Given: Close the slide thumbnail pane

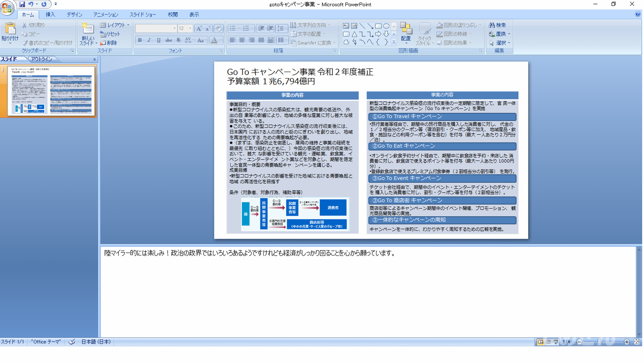Looking at the screenshot, I should click(x=95, y=59).
